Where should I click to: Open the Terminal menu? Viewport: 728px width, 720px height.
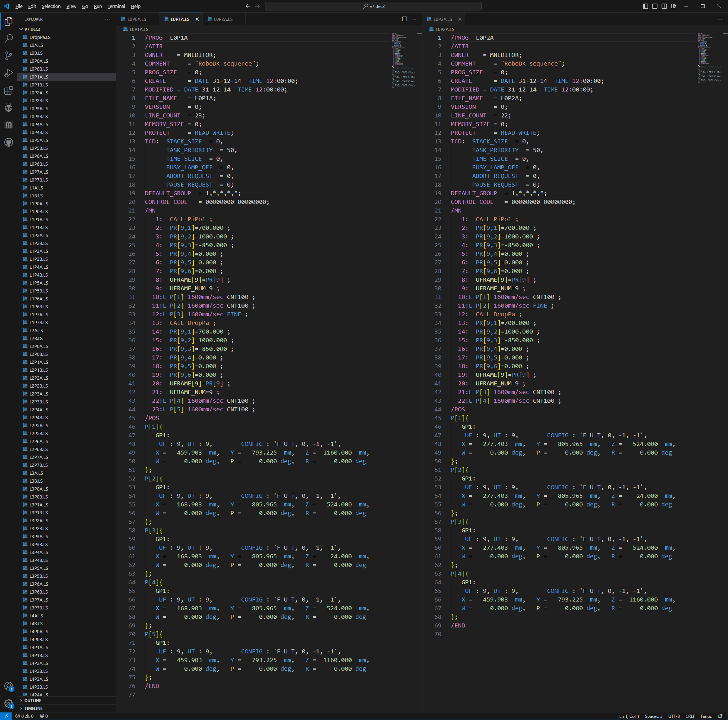[x=116, y=6]
